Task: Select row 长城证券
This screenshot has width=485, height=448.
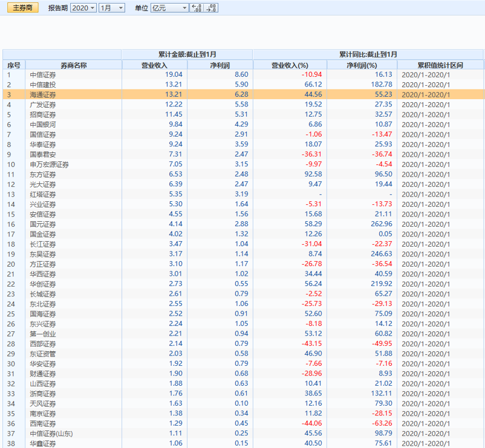Action: coord(243,294)
